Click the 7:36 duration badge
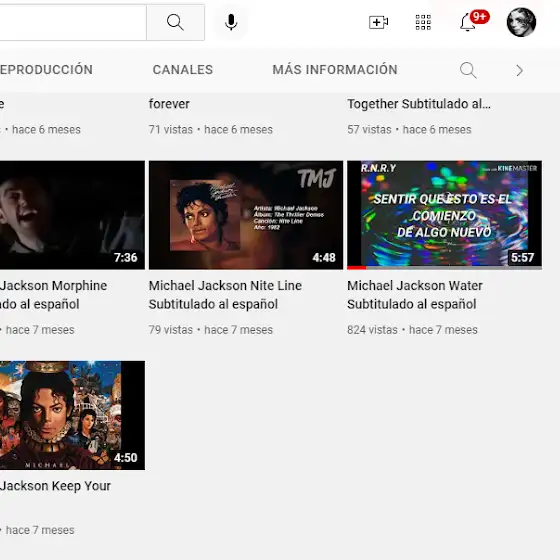This screenshot has height=560, width=560. coord(126,258)
